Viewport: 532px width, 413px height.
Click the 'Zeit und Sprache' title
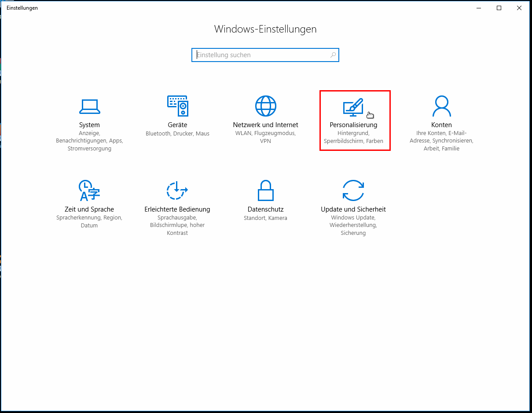pyautogui.click(x=89, y=209)
